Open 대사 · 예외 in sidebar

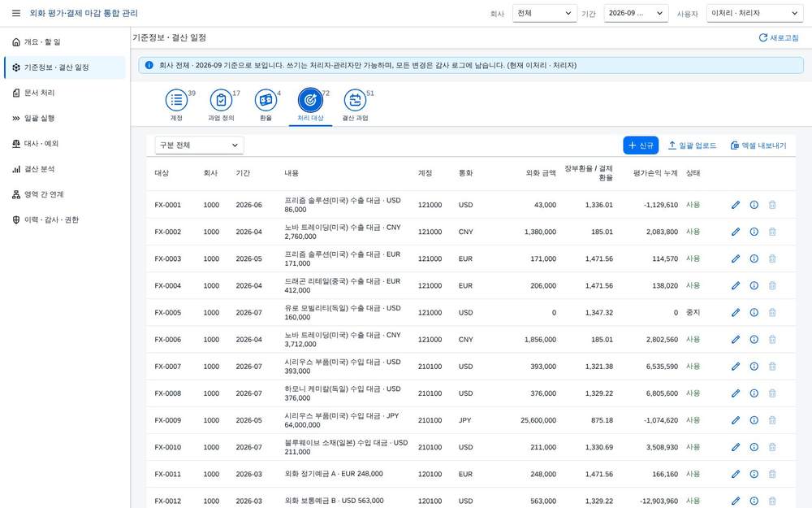[65, 144]
